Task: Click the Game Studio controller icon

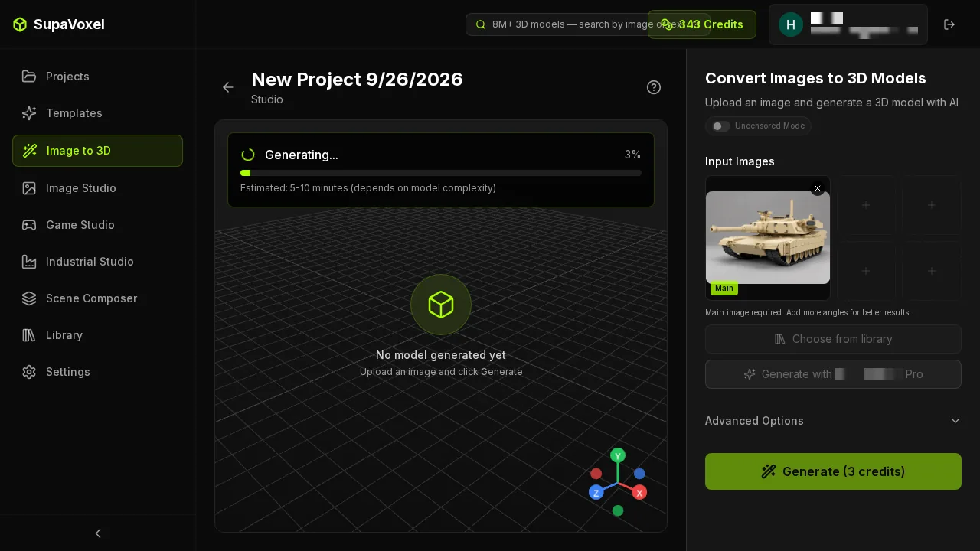Action: click(29, 225)
